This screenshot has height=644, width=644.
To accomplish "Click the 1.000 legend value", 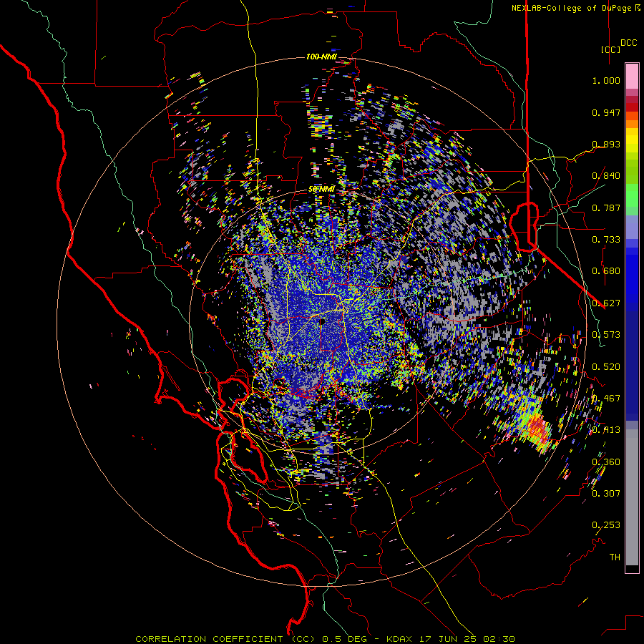I will point(606,80).
